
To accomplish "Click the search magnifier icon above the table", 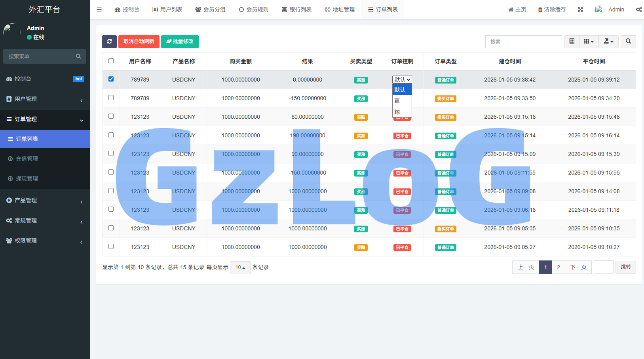I will coord(628,42).
